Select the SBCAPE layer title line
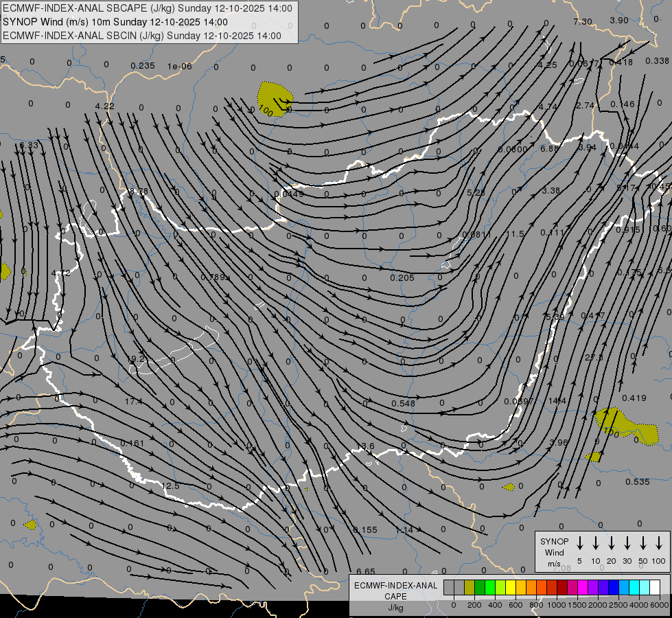This screenshot has width=672, height=618. [148, 8]
